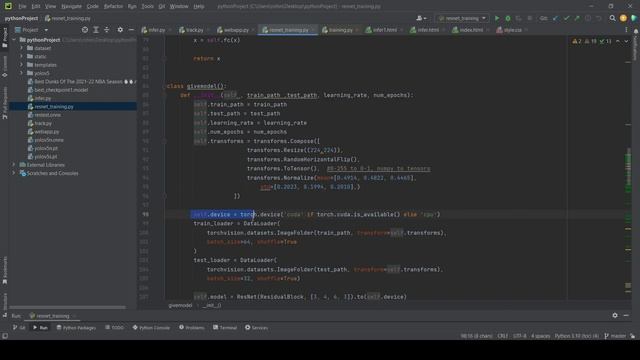Expand the yolov5 folder
Image resolution: width=640 pixels, height=360 pixels.
[x=21, y=73]
